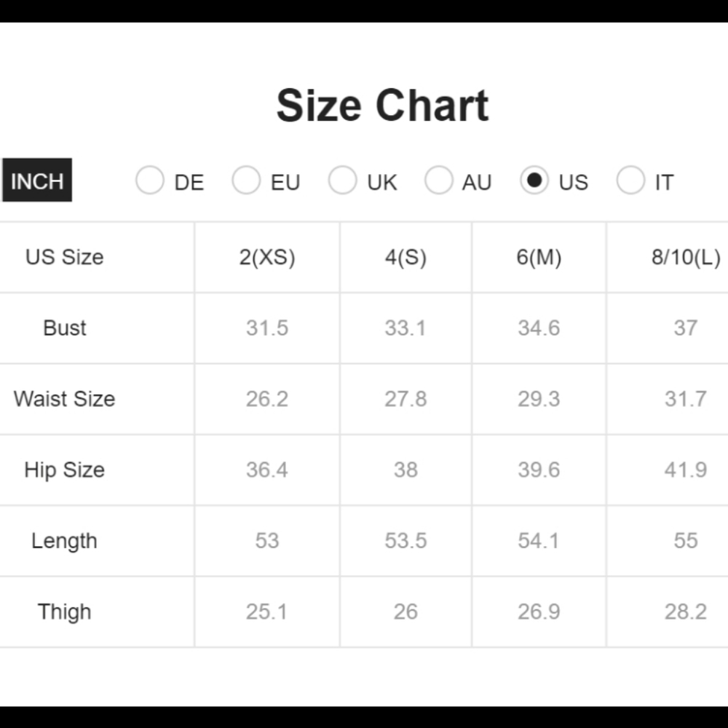728x728 pixels.
Task: Click the 29.3 waist value for M
Action: click(x=539, y=399)
